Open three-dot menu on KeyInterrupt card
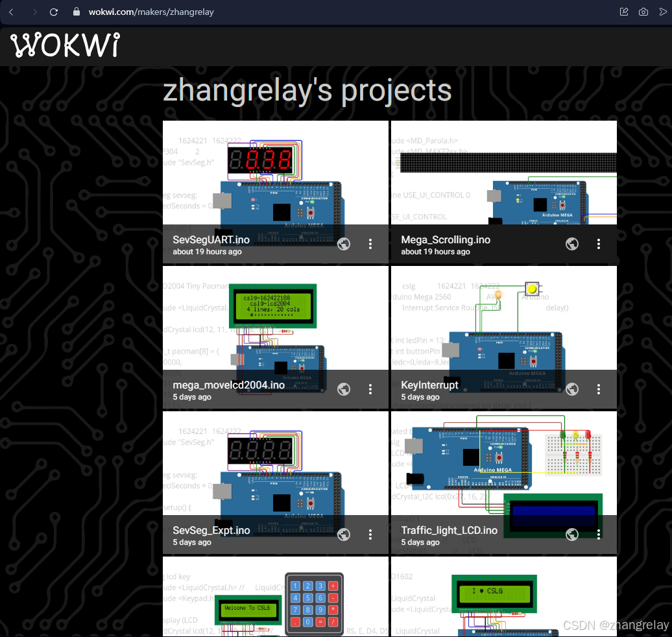The height and width of the screenshot is (637, 672). [599, 389]
